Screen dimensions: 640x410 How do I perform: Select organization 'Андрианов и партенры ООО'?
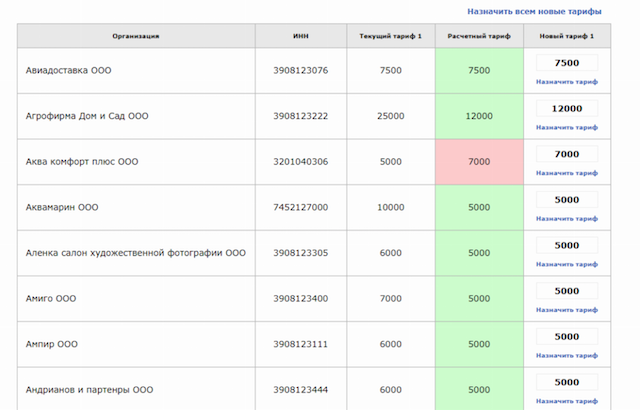(x=89, y=390)
